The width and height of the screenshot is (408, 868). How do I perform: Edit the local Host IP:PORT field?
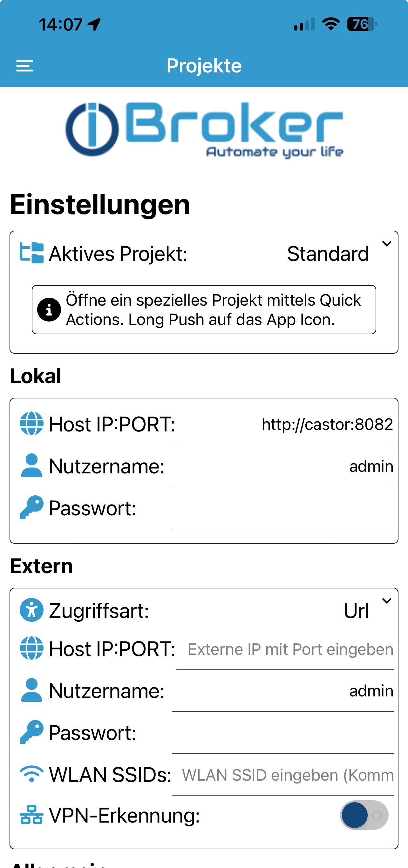click(x=284, y=424)
